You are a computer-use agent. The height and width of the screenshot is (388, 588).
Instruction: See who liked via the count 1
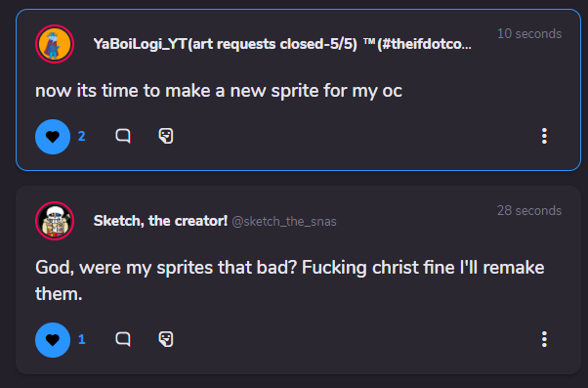pos(81,339)
